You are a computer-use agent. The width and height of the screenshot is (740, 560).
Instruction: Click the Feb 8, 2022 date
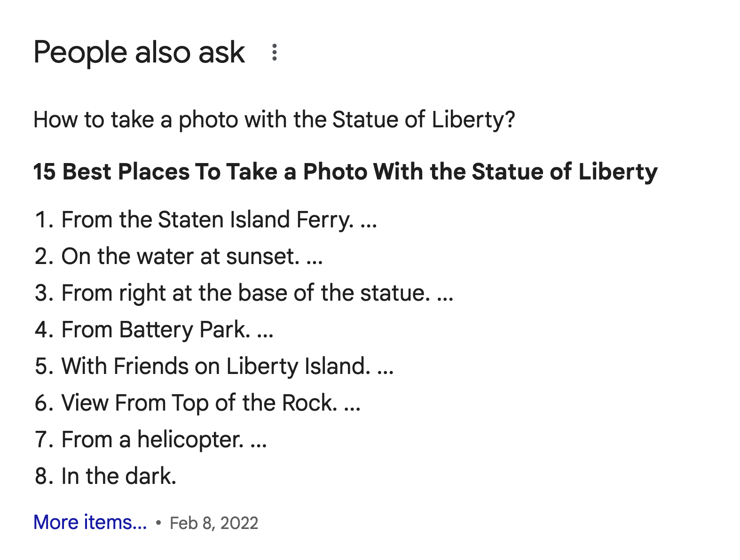coord(214,523)
